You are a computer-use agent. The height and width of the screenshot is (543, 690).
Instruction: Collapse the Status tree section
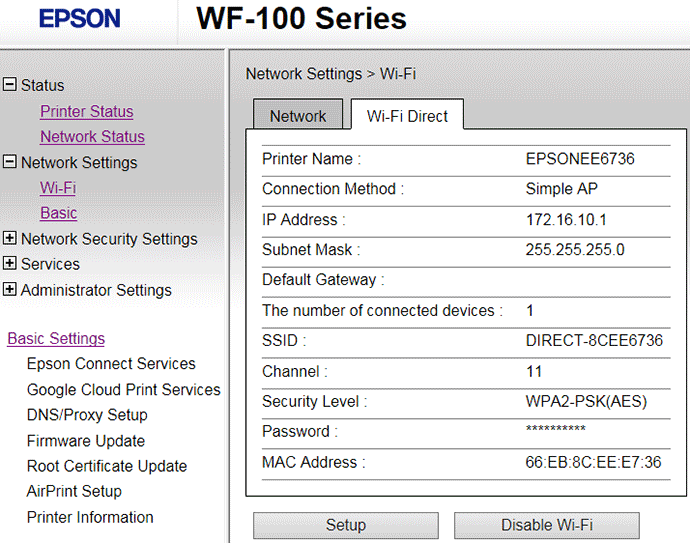pyautogui.click(x=10, y=85)
